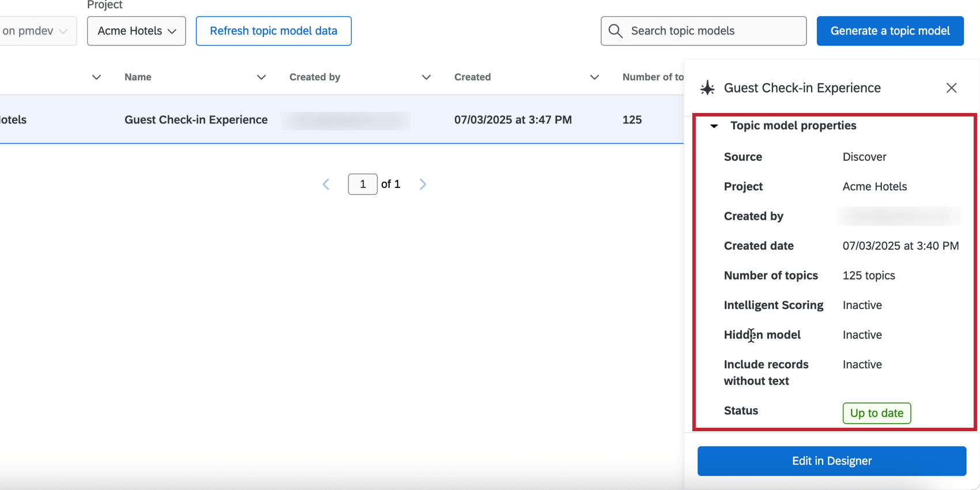Open the Acme Hotels project dropdown
Viewport: 980px width, 490px height.
137,31
